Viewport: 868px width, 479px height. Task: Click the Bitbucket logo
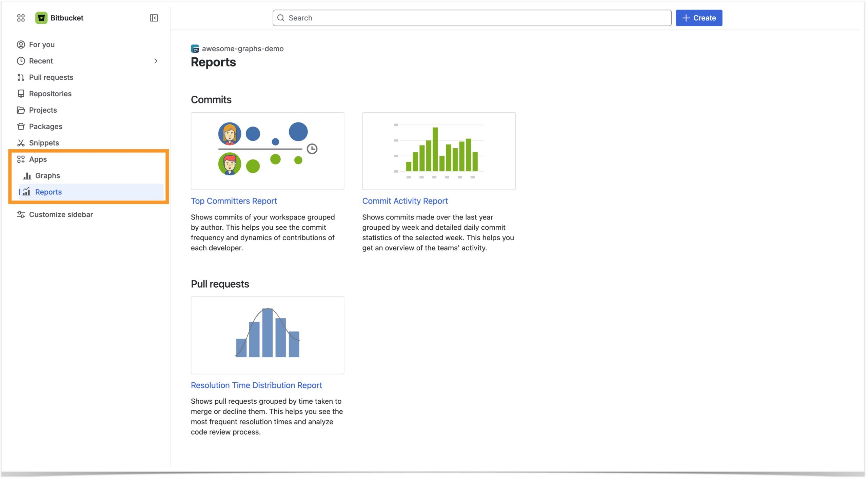tap(41, 18)
